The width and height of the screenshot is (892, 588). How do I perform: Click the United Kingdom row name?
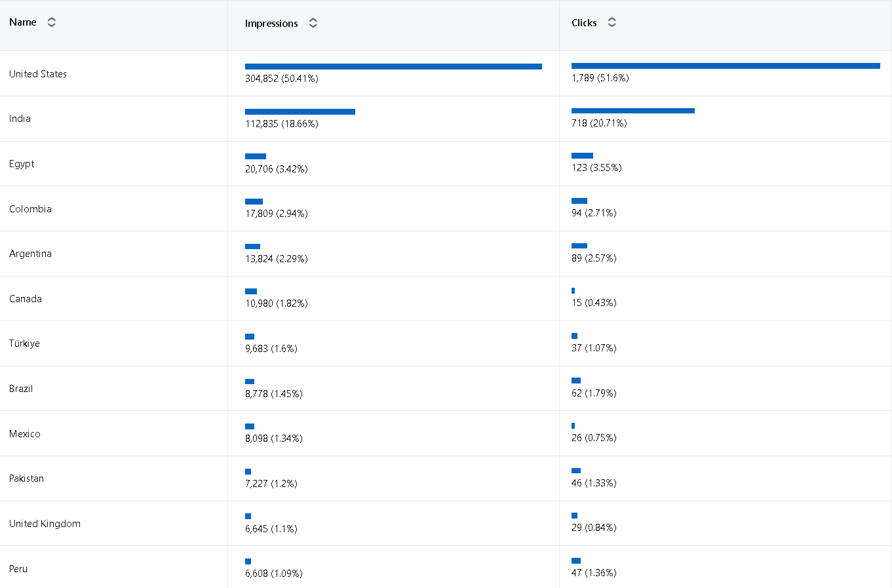[45, 524]
